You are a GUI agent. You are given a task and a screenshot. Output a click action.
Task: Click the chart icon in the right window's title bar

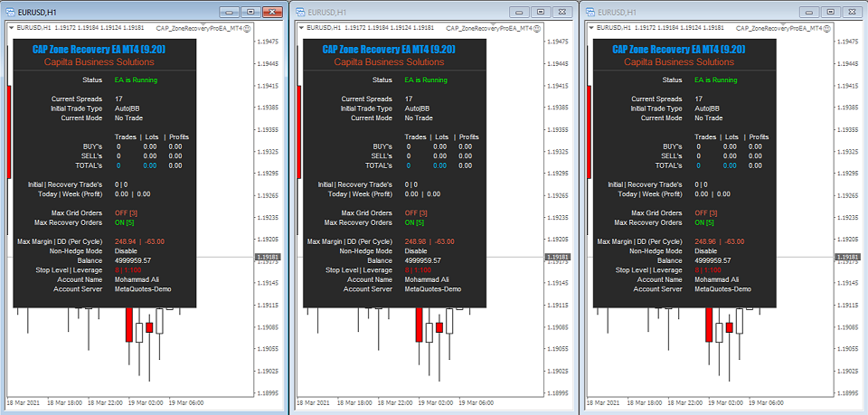590,13
